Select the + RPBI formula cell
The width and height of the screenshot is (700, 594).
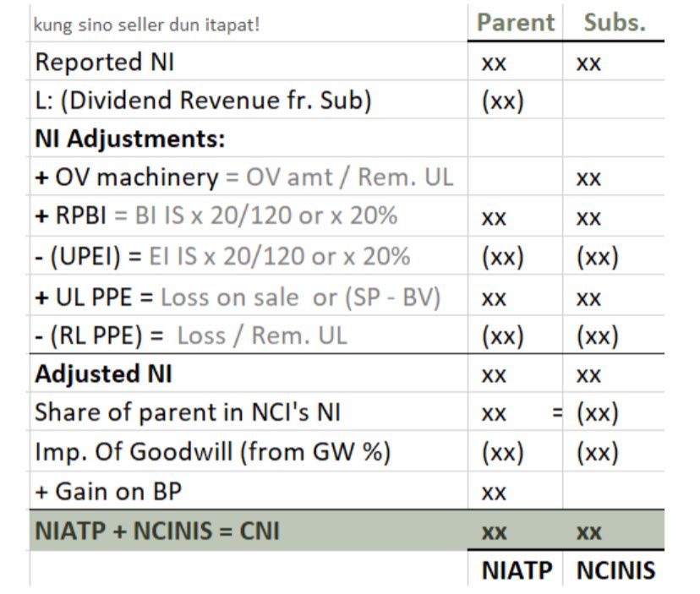(x=249, y=215)
